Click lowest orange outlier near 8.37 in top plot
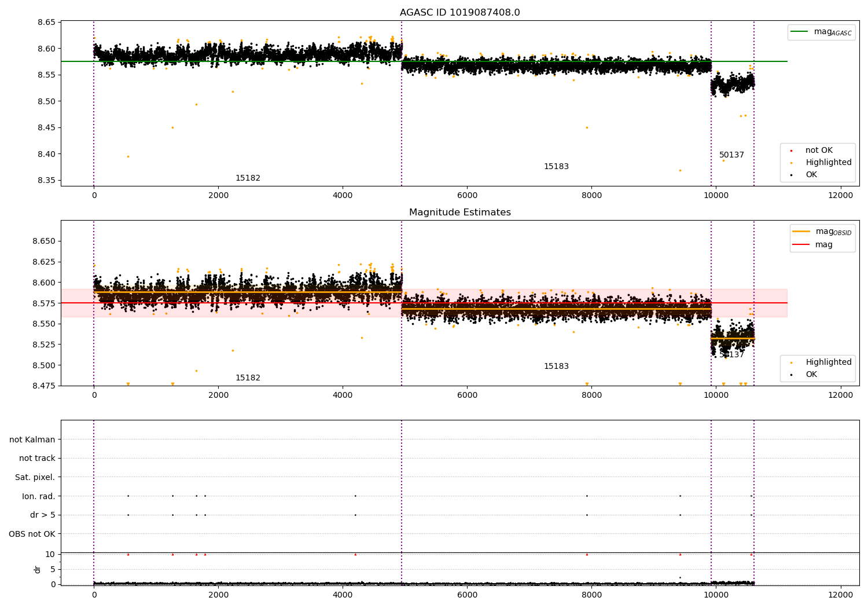Screen dimensions: 868x608 click(680, 170)
